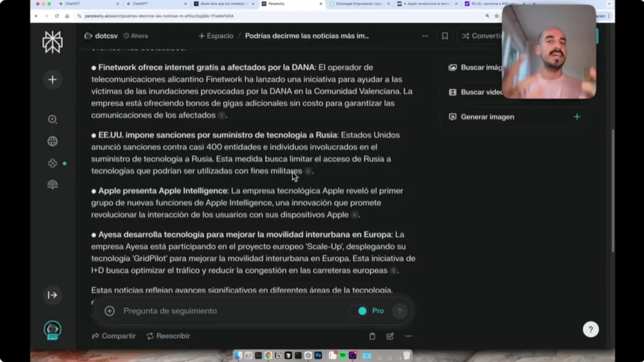Click the Compartir share button
Image resolution: width=644 pixels, height=362 pixels.
114,336
